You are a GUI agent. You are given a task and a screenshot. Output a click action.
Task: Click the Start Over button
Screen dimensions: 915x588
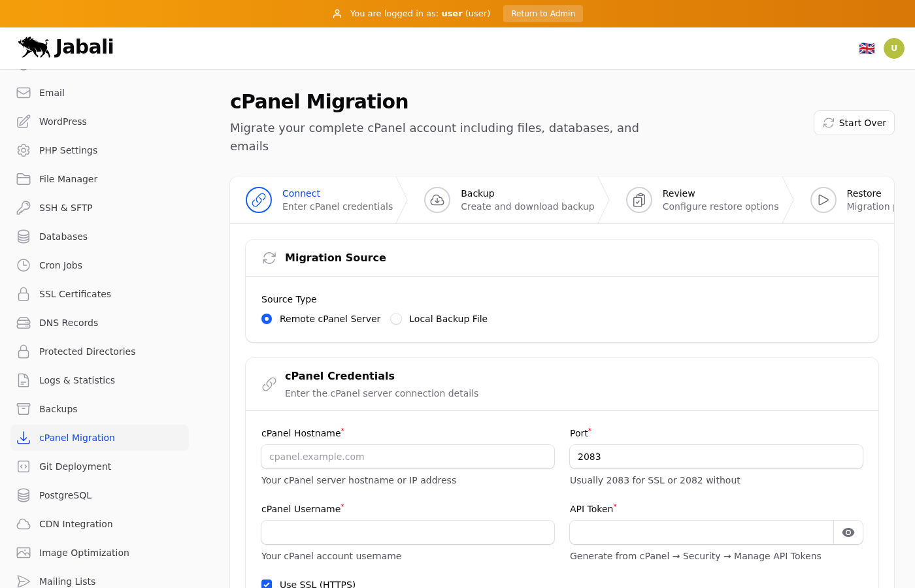click(x=854, y=123)
